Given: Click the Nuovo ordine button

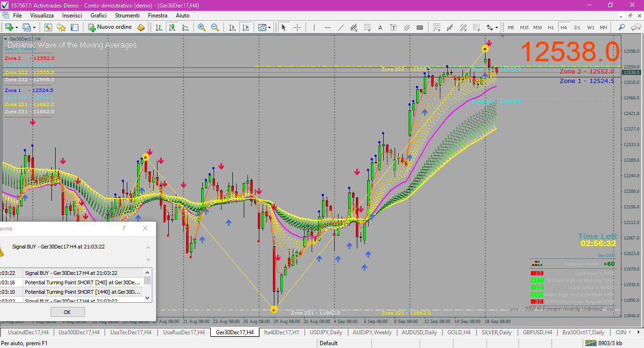Looking at the screenshot, I should pyautogui.click(x=110, y=27).
